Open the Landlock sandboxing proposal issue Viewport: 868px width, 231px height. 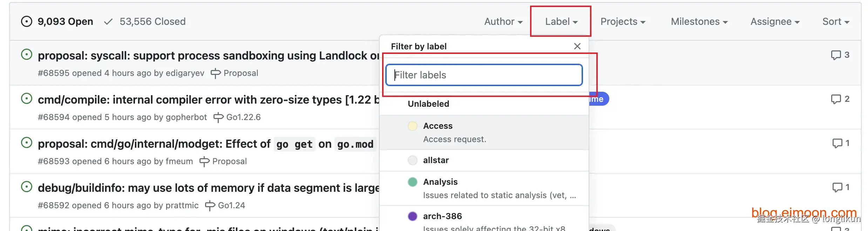(209, 56)
